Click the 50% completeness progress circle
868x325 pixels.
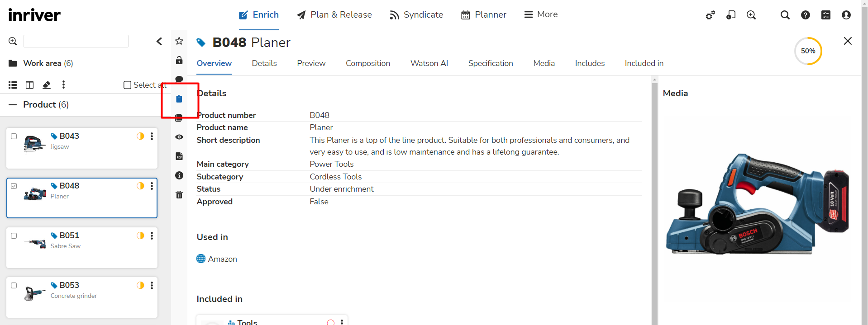pos(808,51)
